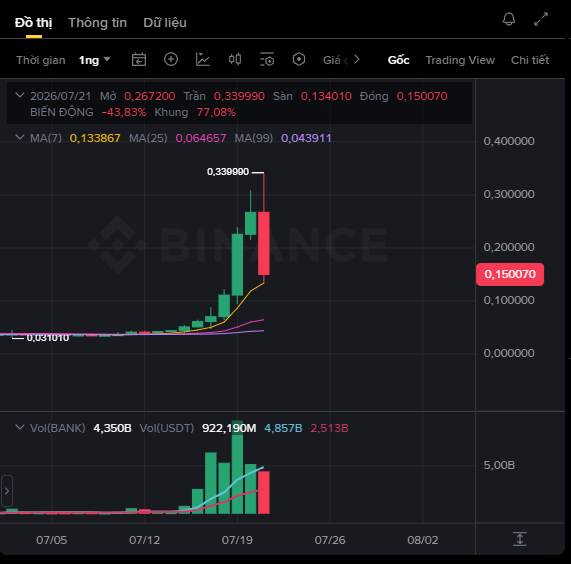Image resolution: width=571 pixels, height=564 pixels.
Task: Click the volume MA value 2,513B
Action: pyautogui.click(x=330, y=428)
